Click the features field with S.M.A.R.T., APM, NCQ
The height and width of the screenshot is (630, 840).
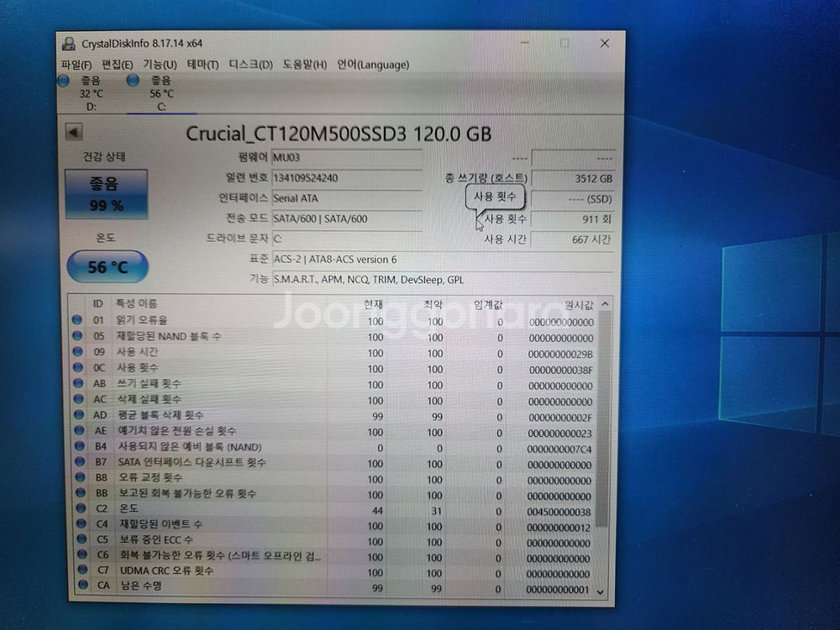[x=443, y=280]
